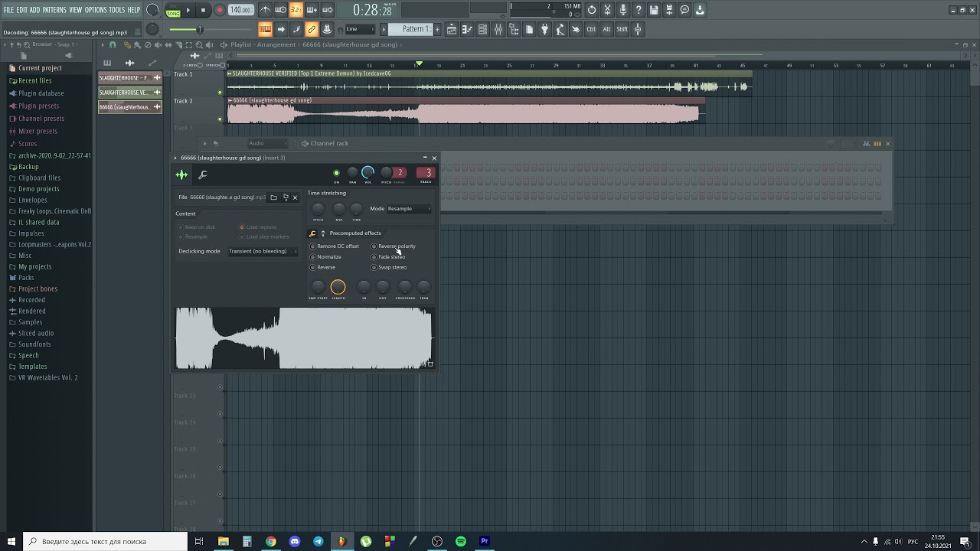
Task: Click the record button in the transport
Action: pos(219,10)
